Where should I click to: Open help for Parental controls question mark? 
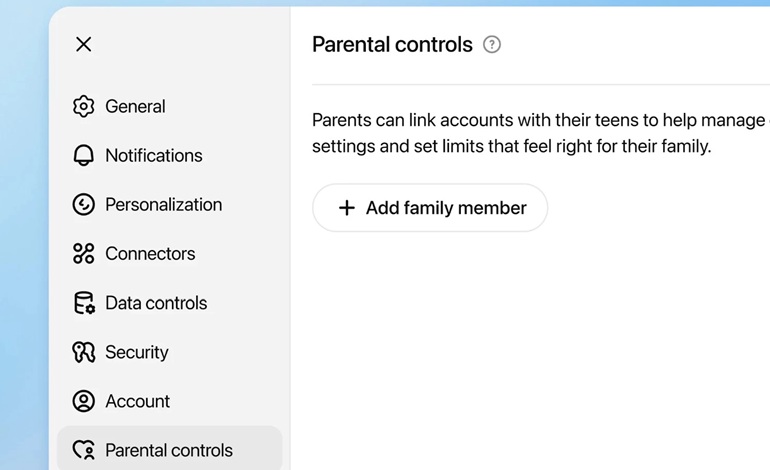point(492,45)
